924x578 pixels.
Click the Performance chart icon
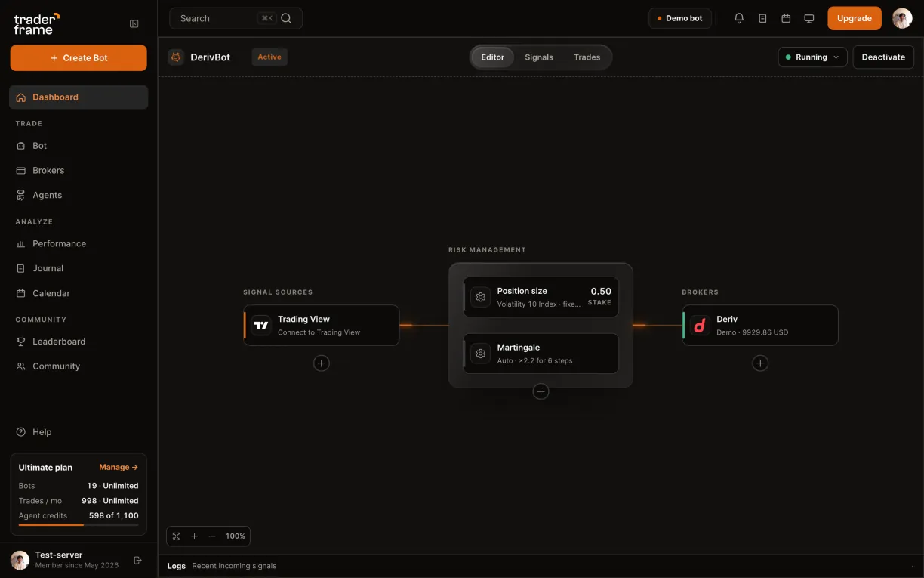(21, 243)
